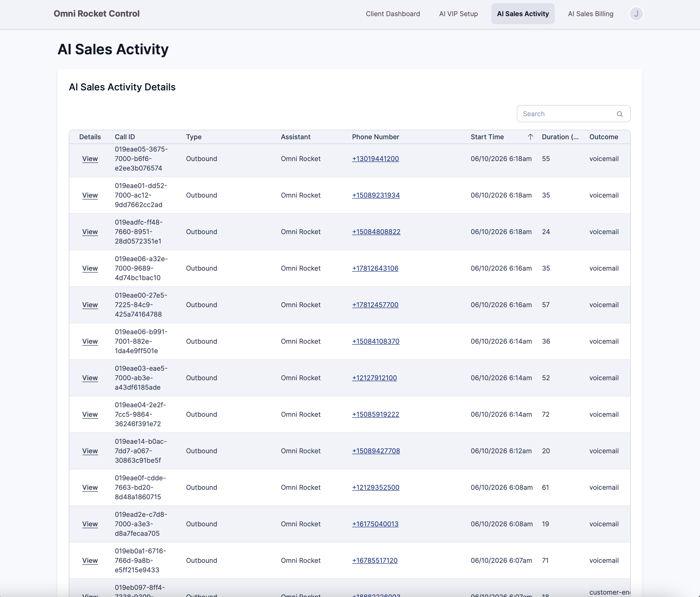
Task: Open phone number +17812643106
Action: point(375,268)
